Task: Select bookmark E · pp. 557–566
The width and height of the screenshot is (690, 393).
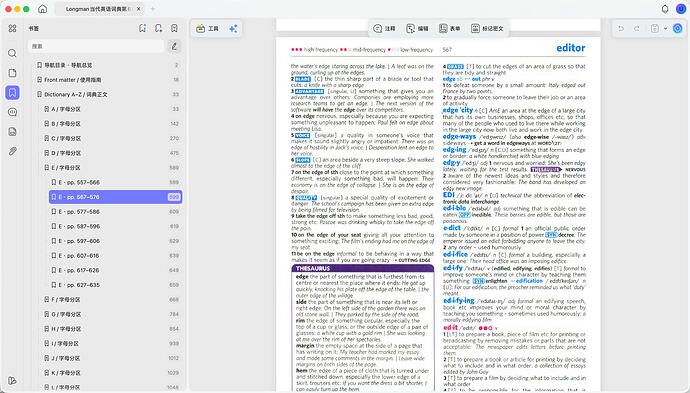Action: point(115,182)
